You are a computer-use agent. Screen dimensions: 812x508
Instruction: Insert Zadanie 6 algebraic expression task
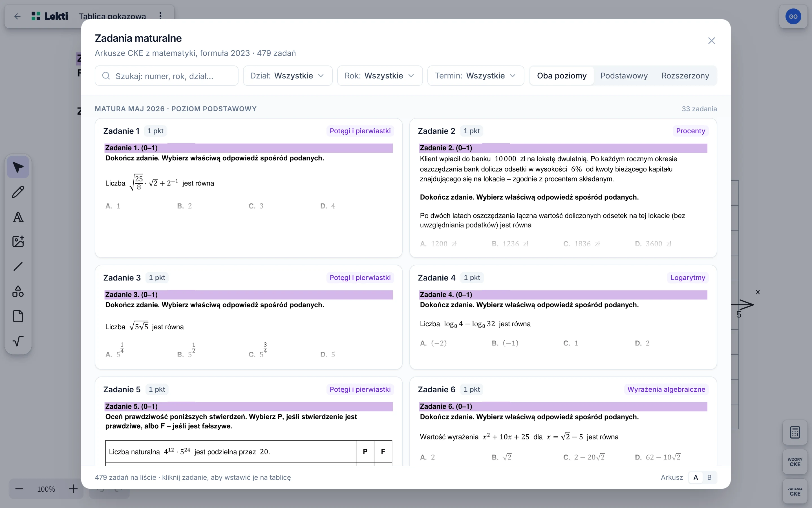coord(563,421)
